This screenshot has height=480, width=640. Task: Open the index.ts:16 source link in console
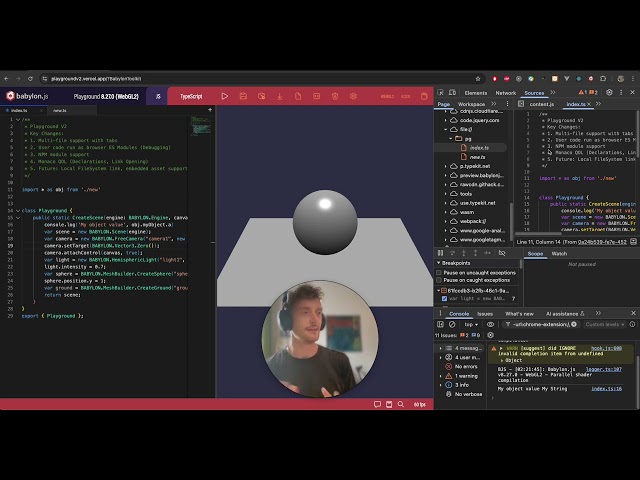[607, 389]
